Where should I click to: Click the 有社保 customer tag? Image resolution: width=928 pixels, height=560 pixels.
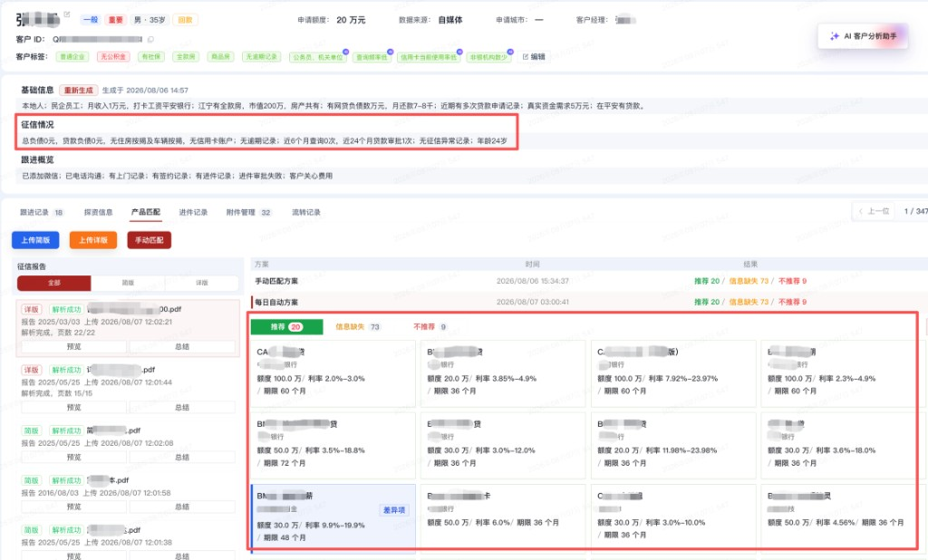151,57
